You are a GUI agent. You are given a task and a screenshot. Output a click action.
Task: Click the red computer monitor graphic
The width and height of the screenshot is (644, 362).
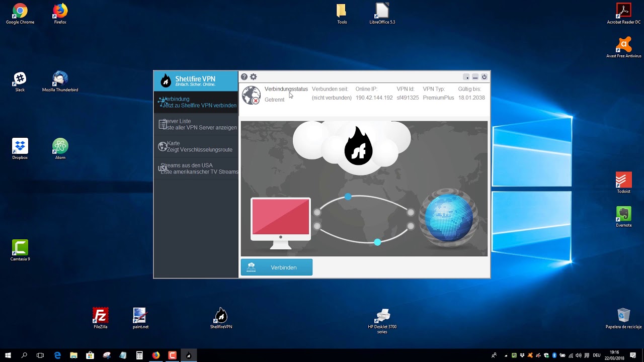(x=281, y=223)
